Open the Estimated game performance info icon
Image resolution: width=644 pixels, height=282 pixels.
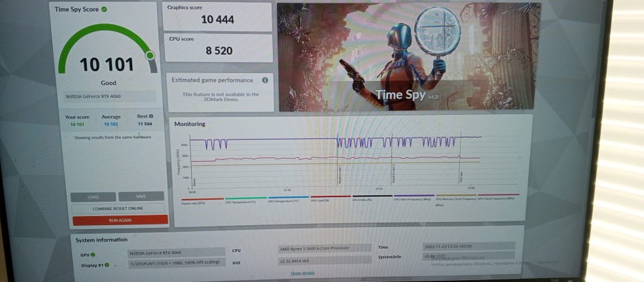265,80
